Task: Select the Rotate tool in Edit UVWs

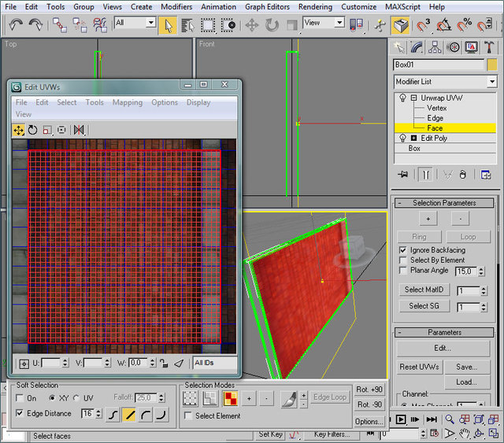Action: tap(32, 130)
